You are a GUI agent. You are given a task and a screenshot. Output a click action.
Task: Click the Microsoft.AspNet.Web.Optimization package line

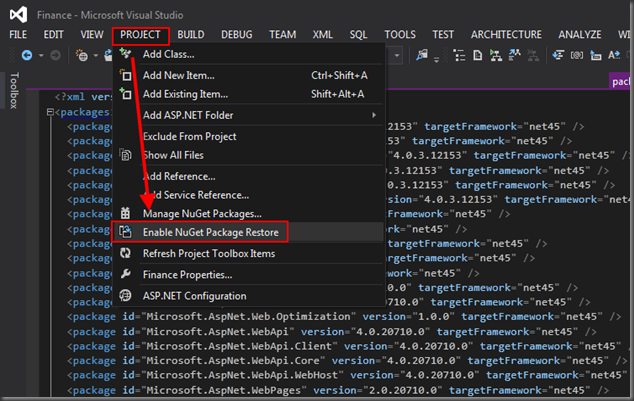344,317
